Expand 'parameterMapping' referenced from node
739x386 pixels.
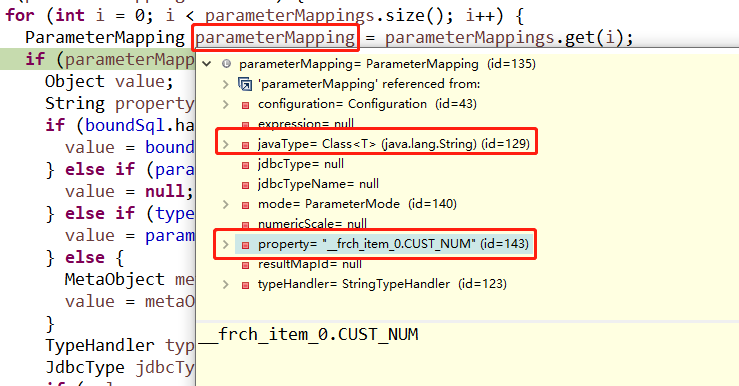(x=226, y=84)
